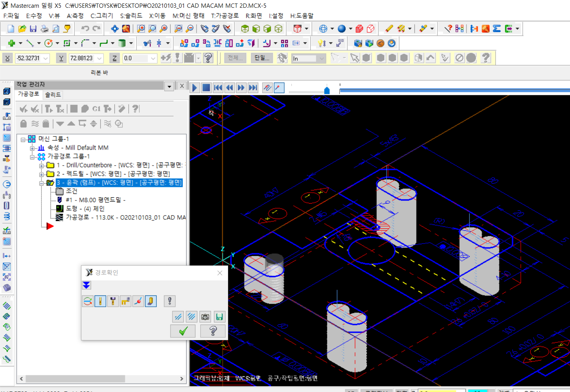Play the backplot simulation
Screen dimensions: 570x392
coord(195,88)
